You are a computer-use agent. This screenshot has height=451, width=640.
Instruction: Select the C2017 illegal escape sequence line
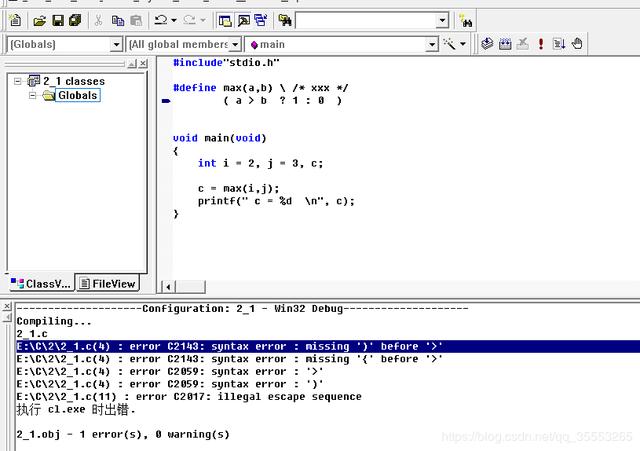(x=189, y=397)
